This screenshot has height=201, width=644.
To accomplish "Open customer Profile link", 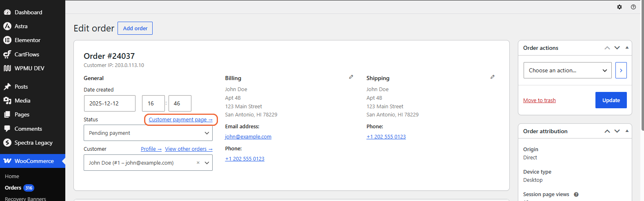I will [x=151, y=149].
